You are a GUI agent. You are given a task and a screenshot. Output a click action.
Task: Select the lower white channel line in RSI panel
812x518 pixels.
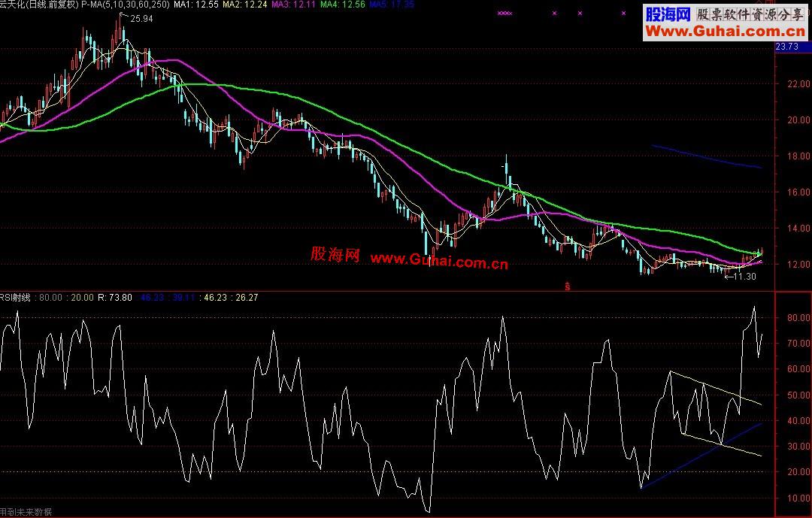click(x=721, y=444)
